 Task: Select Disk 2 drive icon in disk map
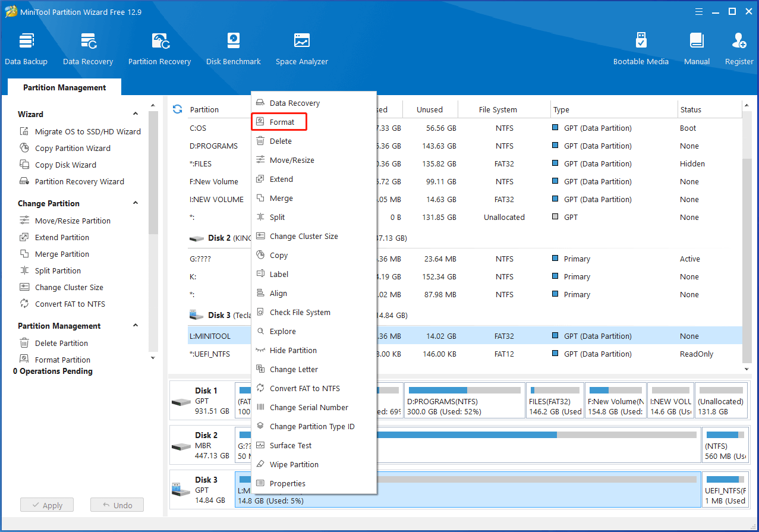181,446
